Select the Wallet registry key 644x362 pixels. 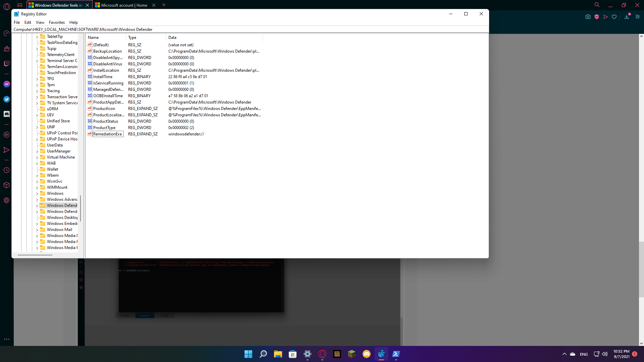[52, 169]
